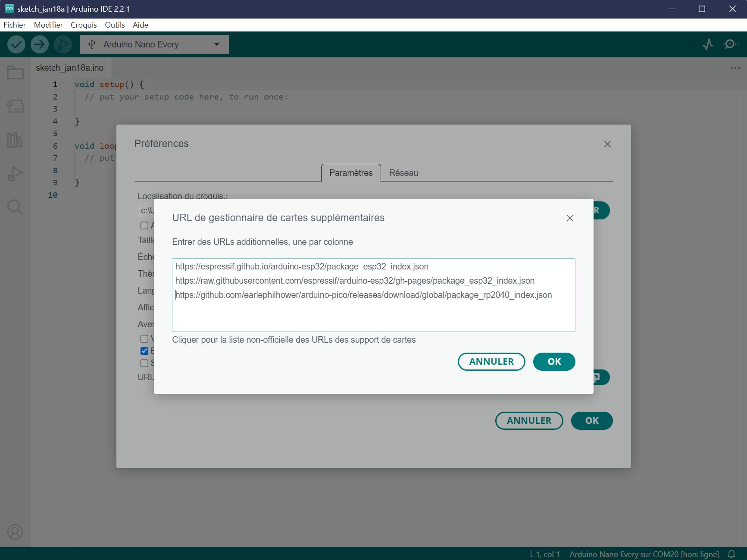Viewport: 747px width, 560px height.
Task: Open the Fichier menu
Action: pos(15,25)
